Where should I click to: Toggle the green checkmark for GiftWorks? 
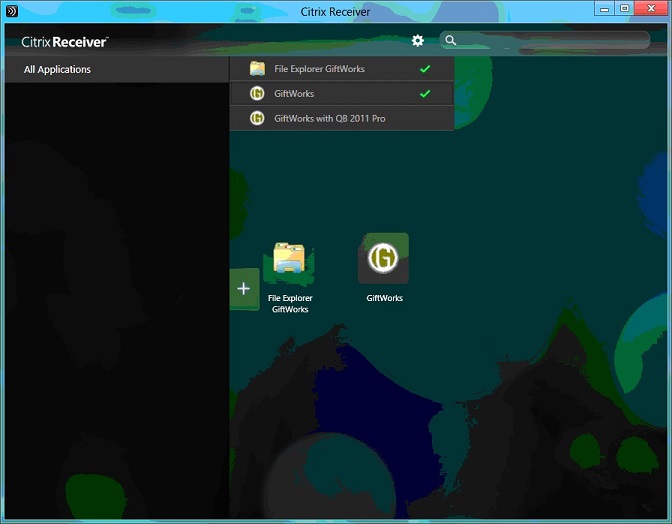tap(425, 93)
